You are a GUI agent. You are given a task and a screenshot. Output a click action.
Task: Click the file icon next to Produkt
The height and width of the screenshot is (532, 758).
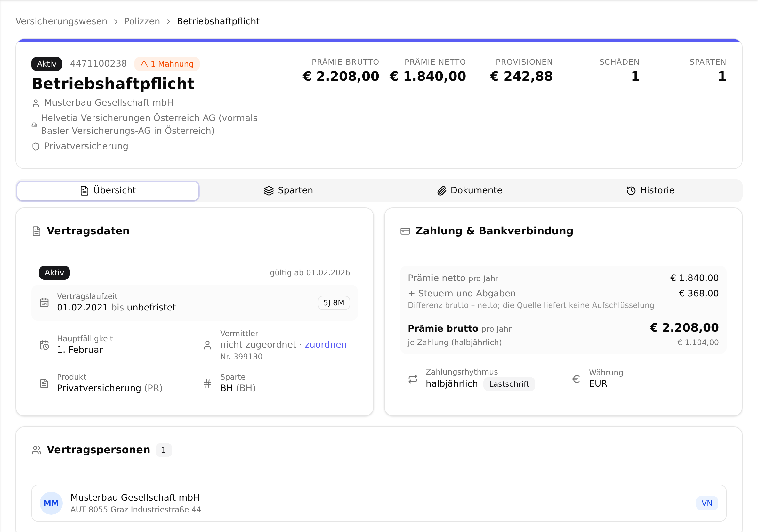coord(44,383)
